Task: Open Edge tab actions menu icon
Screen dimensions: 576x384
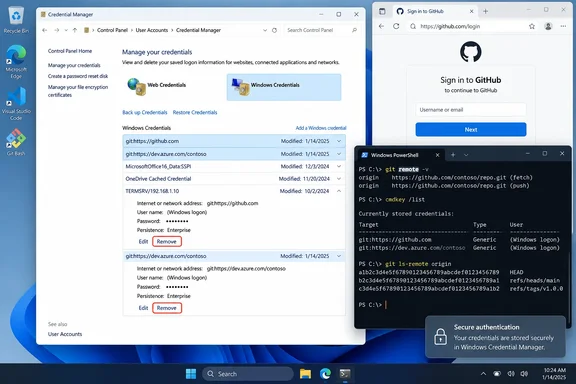Action: coord(382,11)
